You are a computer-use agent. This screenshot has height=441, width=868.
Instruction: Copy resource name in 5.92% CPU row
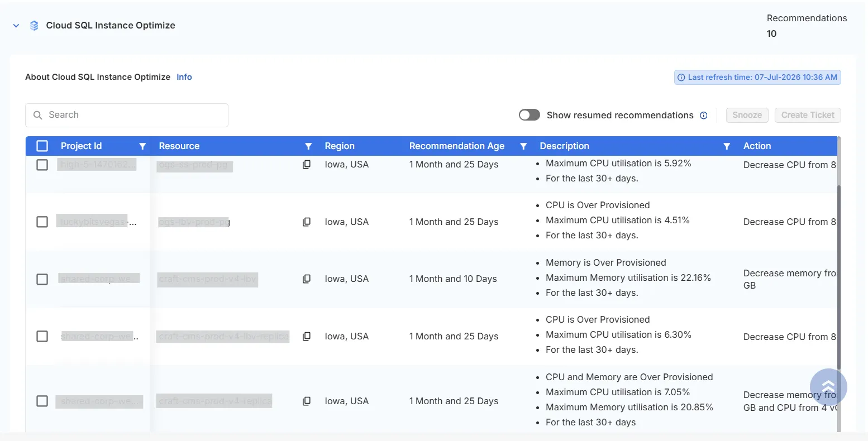pos(307,165)
